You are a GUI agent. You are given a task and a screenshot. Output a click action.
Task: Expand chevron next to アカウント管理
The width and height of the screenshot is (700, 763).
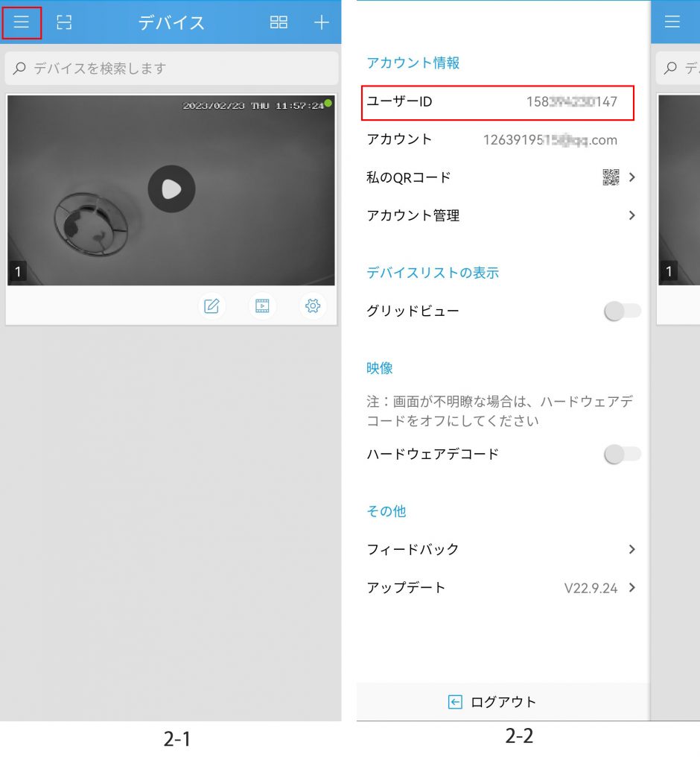[x=632, y=215]
